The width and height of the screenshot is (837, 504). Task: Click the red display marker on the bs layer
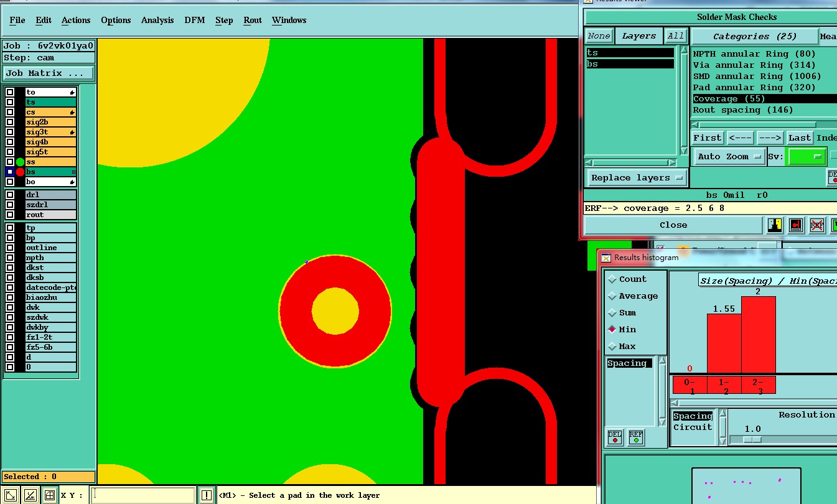(20, 172)
